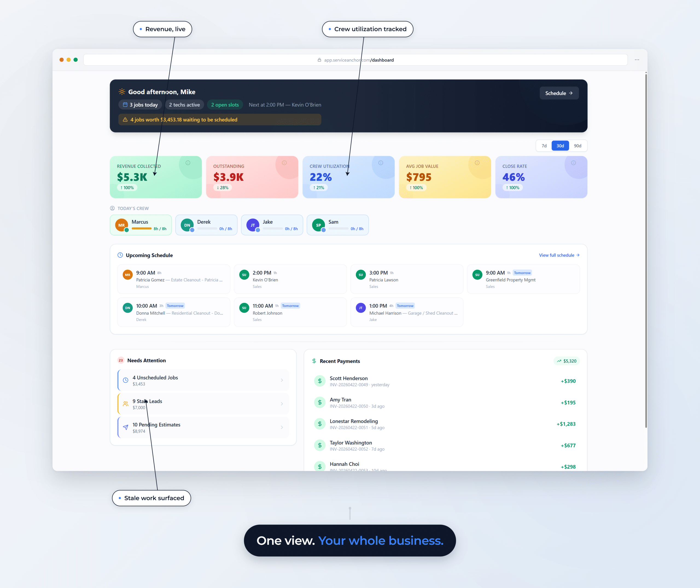The image size is (700, 588).
Task: Click the +$390 Scott Henderson amount
Action: click(568, 381)
